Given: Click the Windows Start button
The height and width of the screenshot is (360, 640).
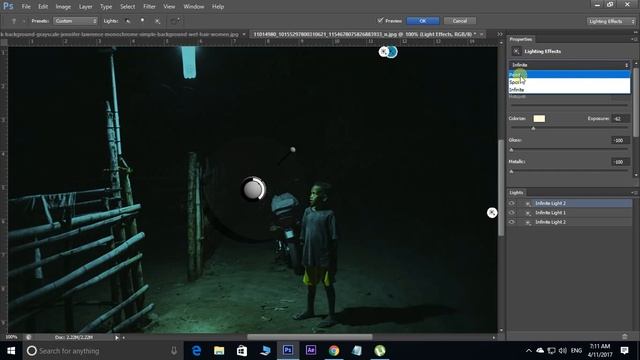Looking at the screenshot, I should coord(11,350).
